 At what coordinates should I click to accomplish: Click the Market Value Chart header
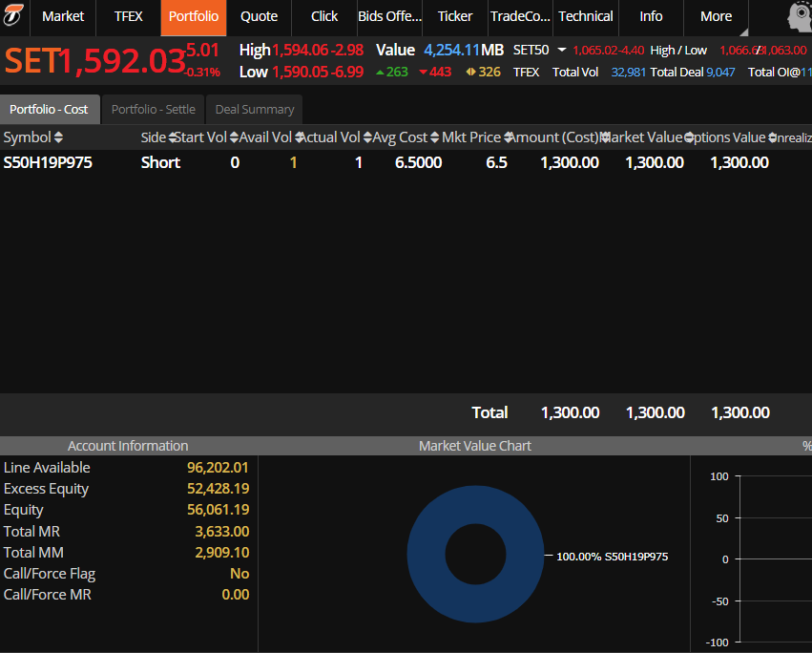click(475, 446)
